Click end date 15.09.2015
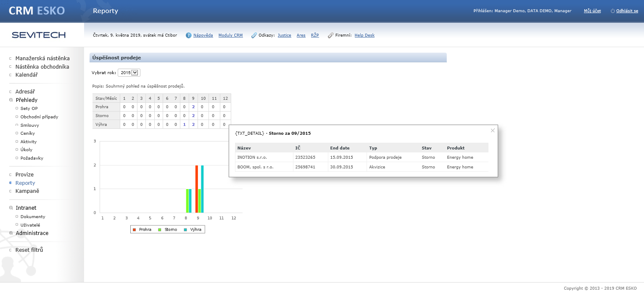 click(342, 157)
